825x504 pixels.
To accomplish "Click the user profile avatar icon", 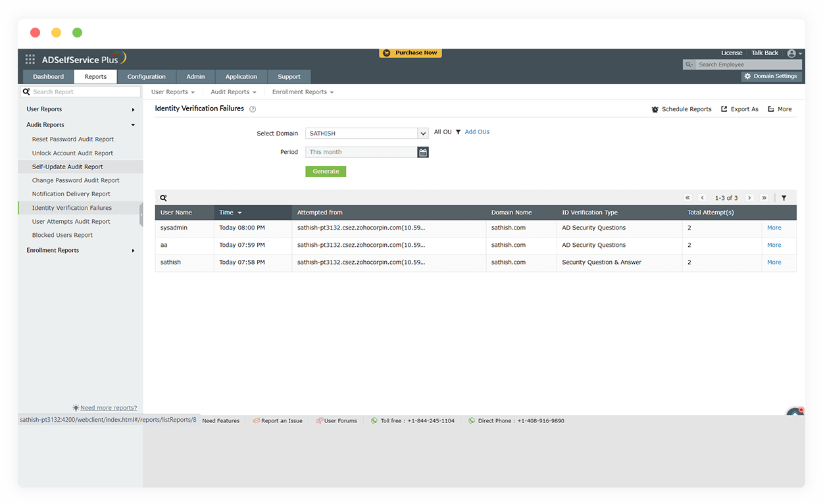I will pos(791,53).
